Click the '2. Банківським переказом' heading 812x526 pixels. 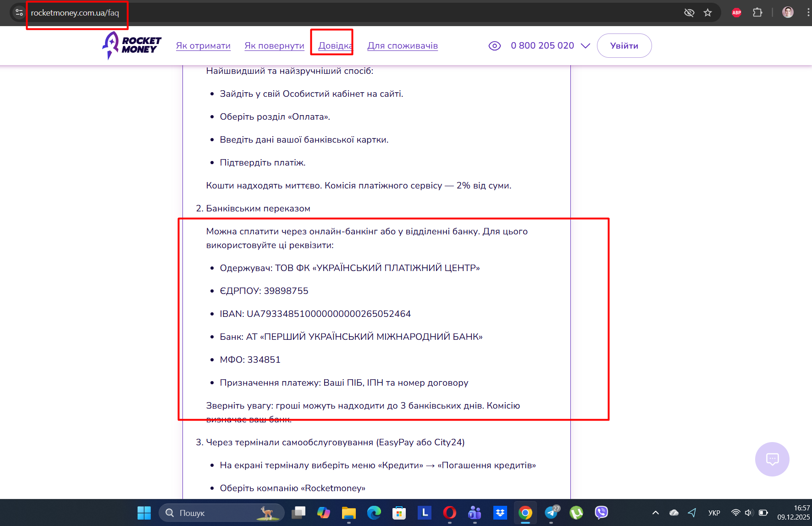[253, 208]
